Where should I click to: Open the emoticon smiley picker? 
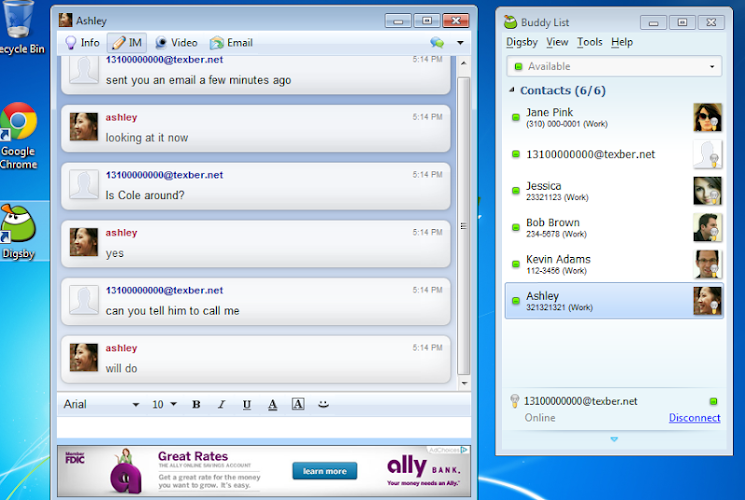324,404
